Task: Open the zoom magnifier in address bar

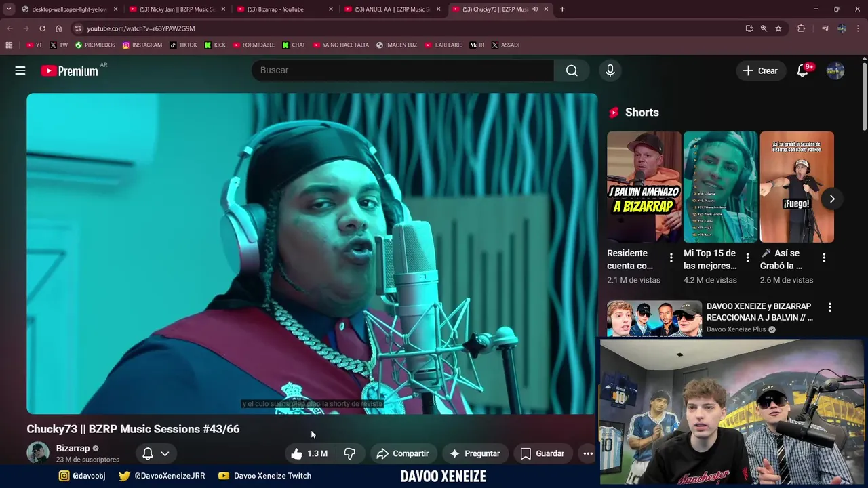Action: click(x=764, y=28)
